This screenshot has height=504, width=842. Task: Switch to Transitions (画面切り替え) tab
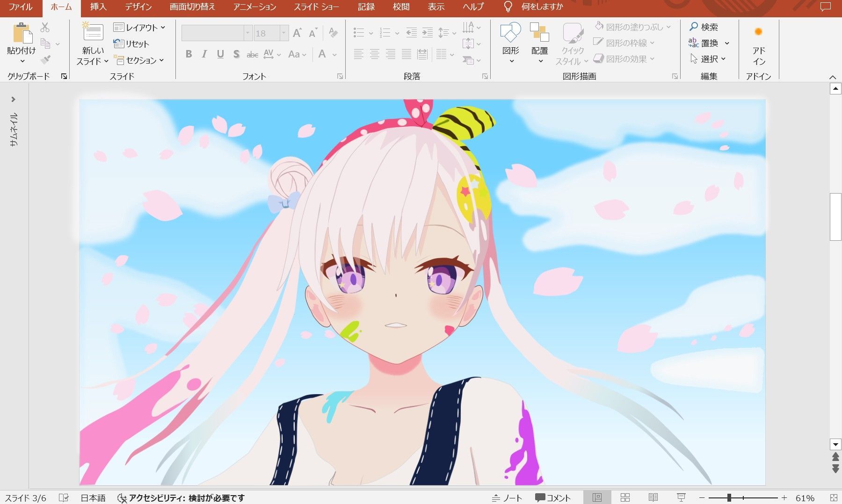coord(192,7)
